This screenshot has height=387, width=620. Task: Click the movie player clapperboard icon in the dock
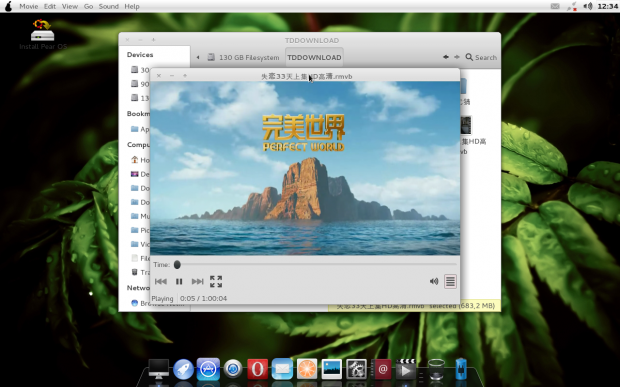click(406, 369)
